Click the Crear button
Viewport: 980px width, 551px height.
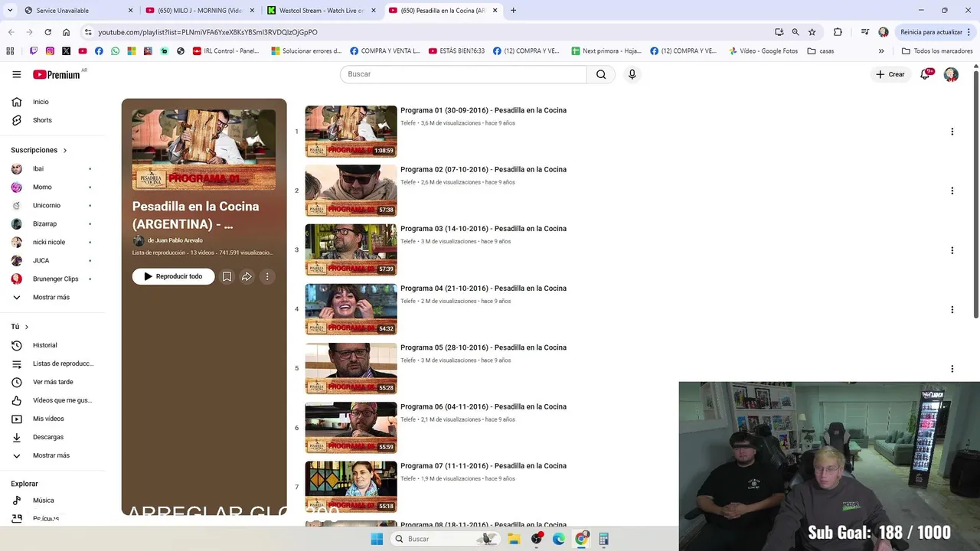[x=890, y=74]
